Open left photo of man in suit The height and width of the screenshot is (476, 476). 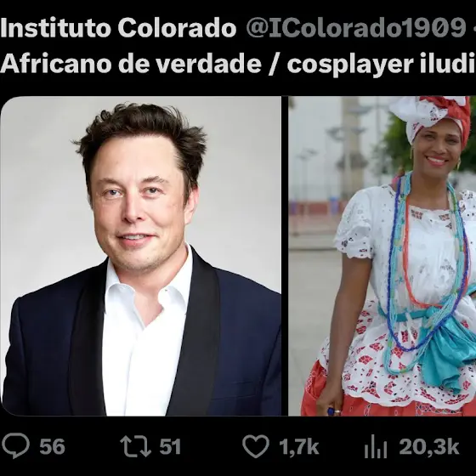(141, 256)
